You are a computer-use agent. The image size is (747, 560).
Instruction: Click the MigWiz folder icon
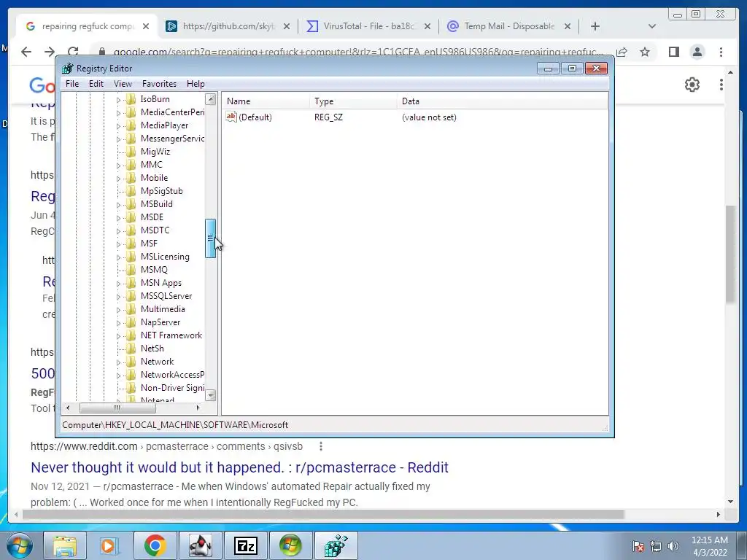pyautogui.click(x=131, y=152)
